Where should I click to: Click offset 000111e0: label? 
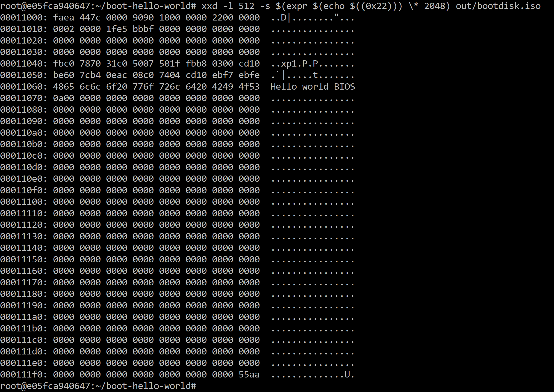(24, 363)
